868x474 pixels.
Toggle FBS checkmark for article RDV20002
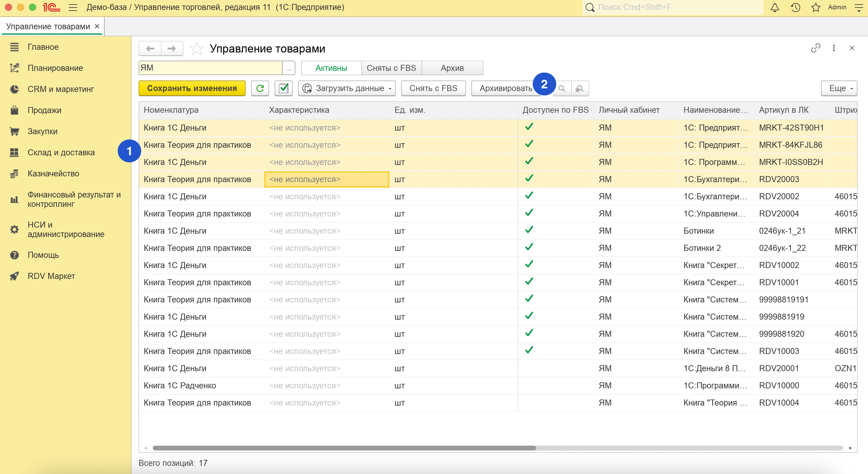(x=529, y=196)
